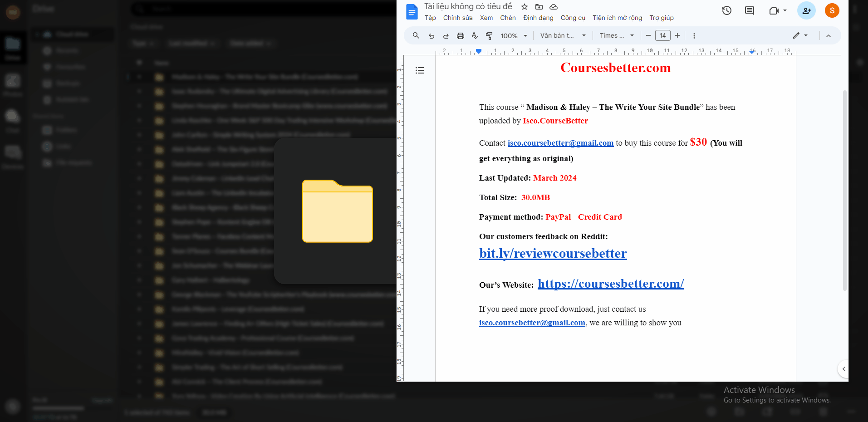The height and width of the screenshot is (422, 868).
Task: Open version history clock icon
Action: (727, 10)
